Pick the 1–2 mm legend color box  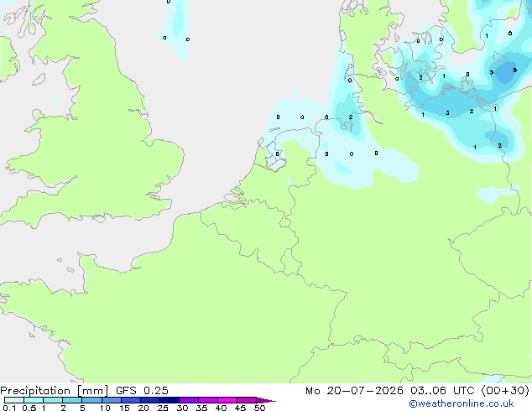(53, 400)
